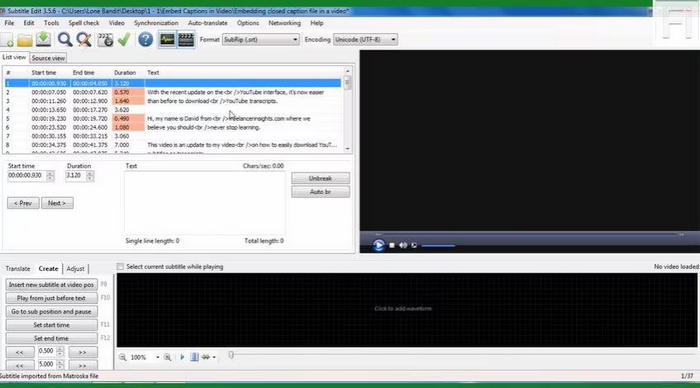Viewport: 700px width, 388px height.
Task: Click the video player volume slider
Action: point(438,245)
